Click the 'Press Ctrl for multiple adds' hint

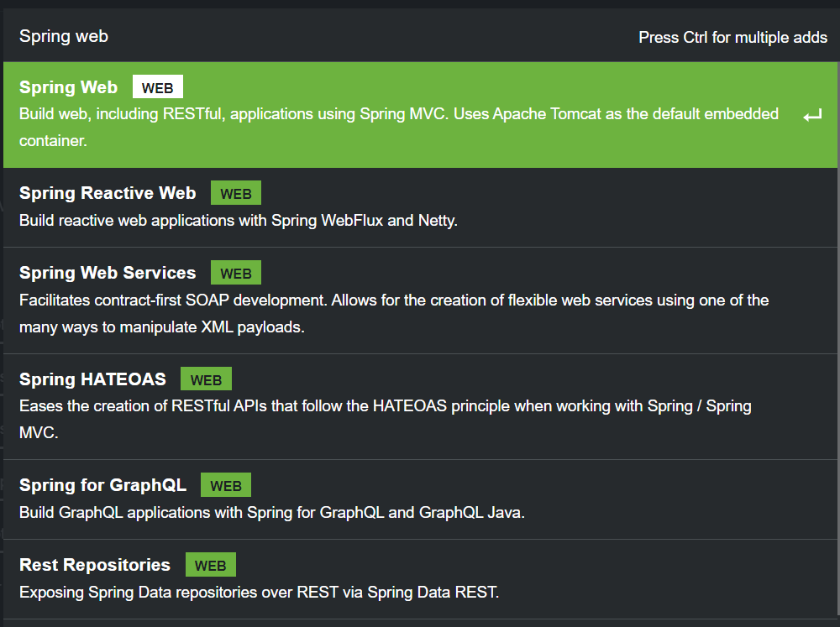pos(732,38)
